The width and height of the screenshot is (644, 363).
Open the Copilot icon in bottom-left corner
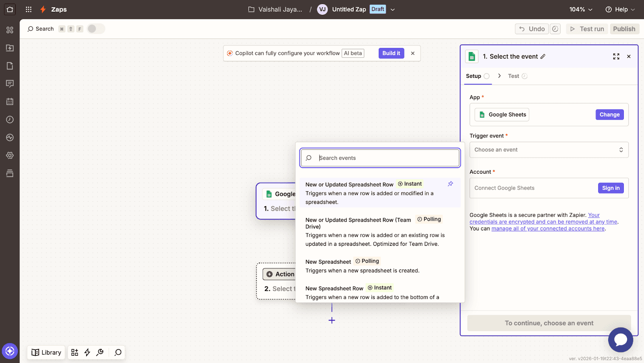click(x=10, y=351)
